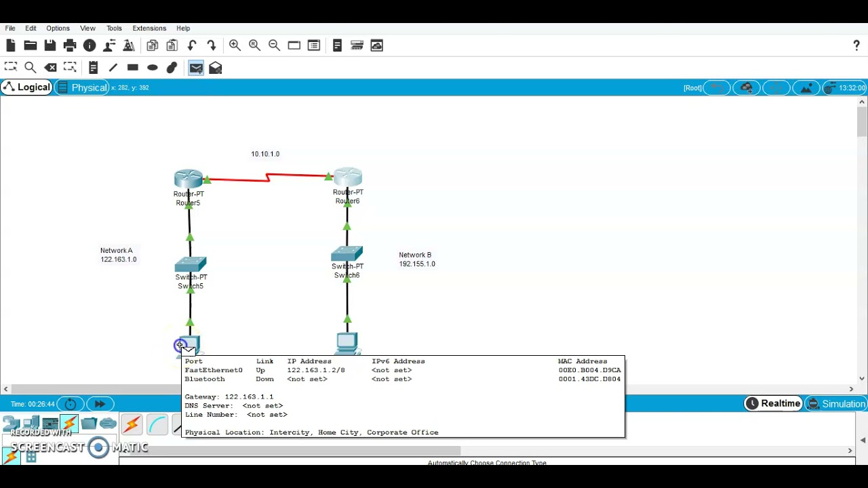This screenshot has height=488, width=868.
Task: Open the Help menu
Action: tap(183, 28)
